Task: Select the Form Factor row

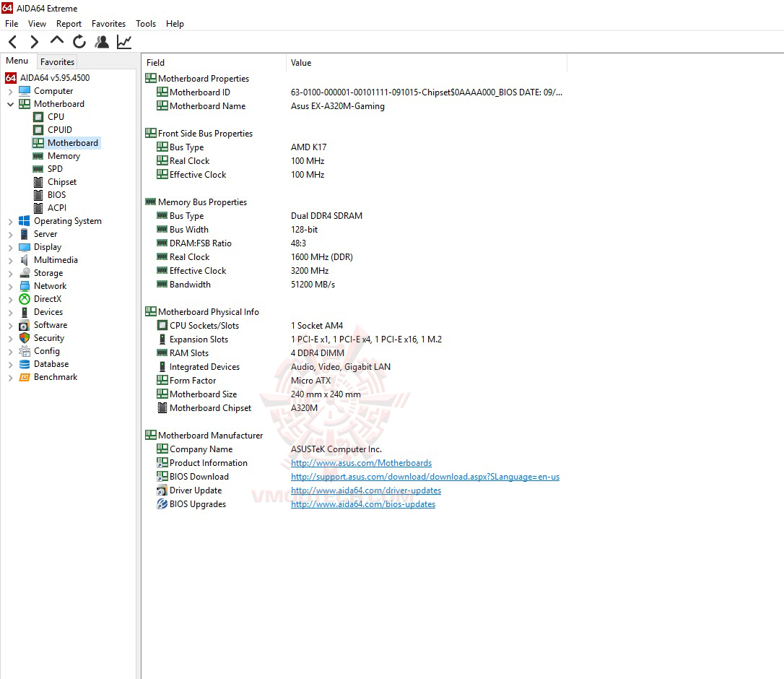Action: (355, 380)
